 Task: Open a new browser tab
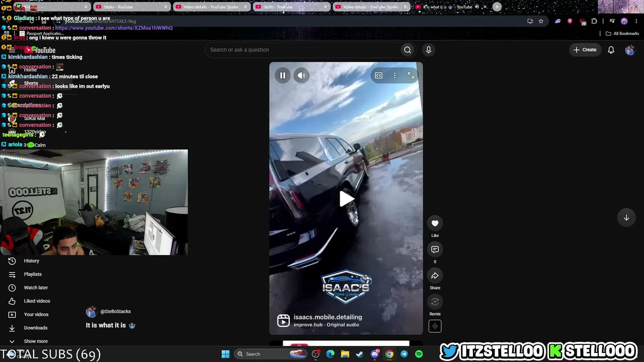click(x=497, y=7)
